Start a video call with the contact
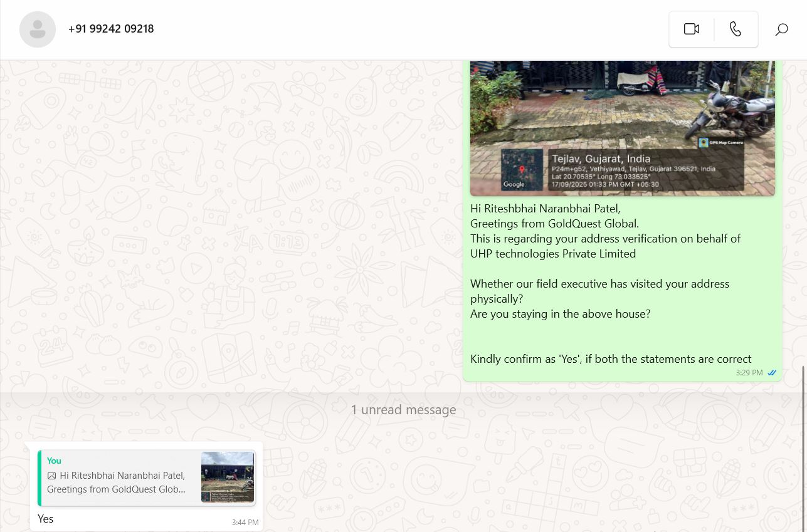 click(691, 29)
